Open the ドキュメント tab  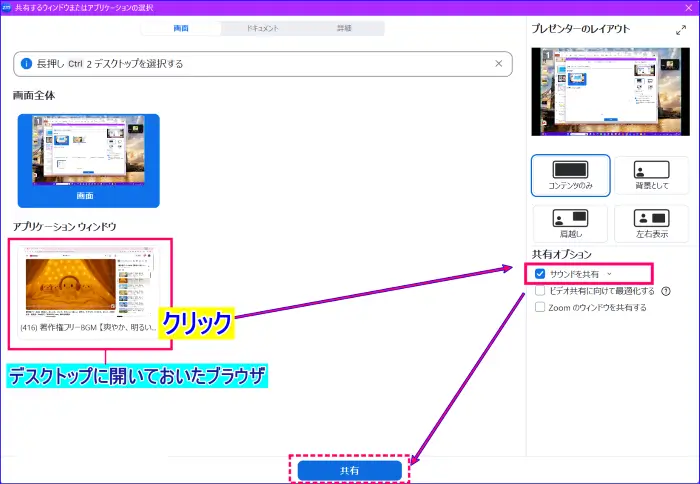262,28
